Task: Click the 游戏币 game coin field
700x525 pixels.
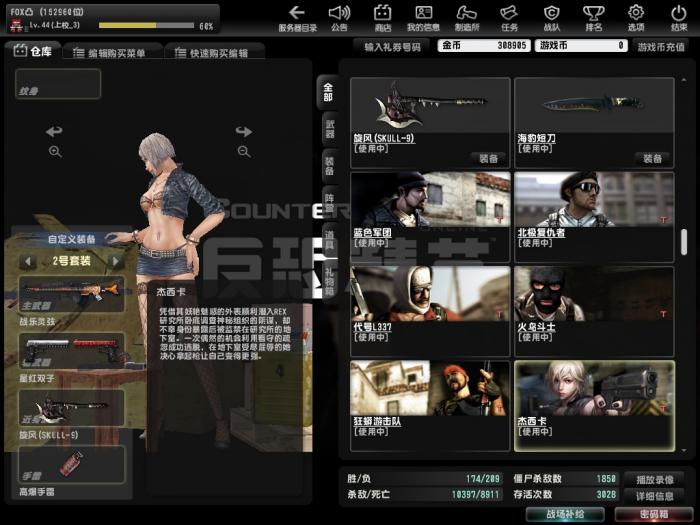Action: coord(581,46)
